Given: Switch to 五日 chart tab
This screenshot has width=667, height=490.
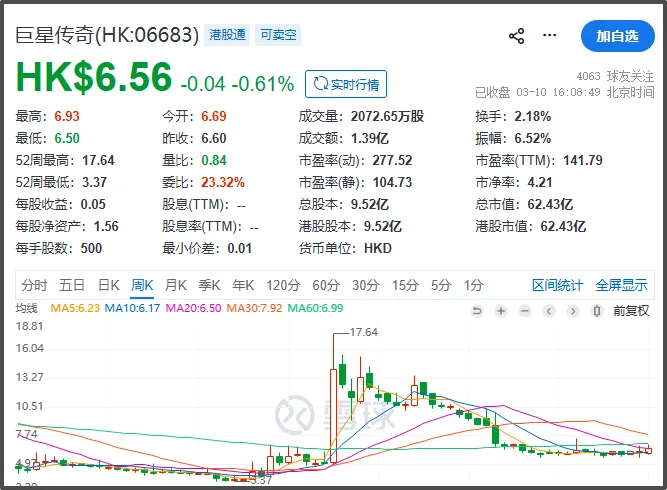Looking at the screenshot, I should [71, 285].
